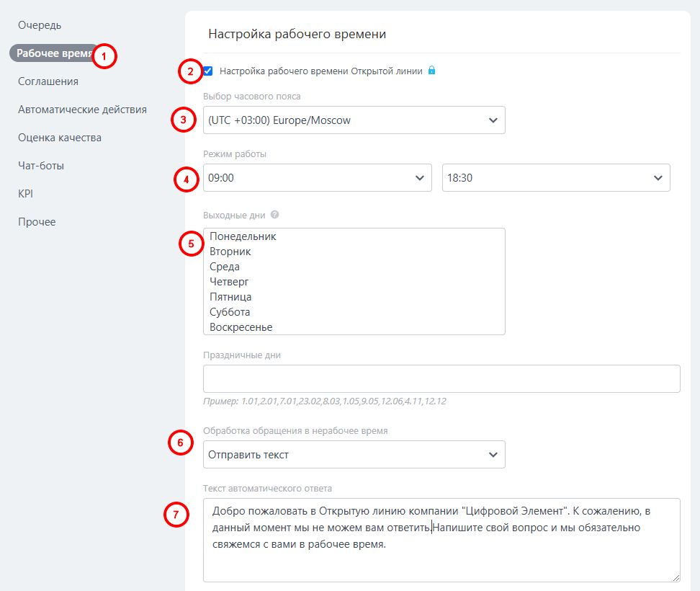Select Понедельник in days off list
The image size is (700, 591).
[x=243, y=236]
